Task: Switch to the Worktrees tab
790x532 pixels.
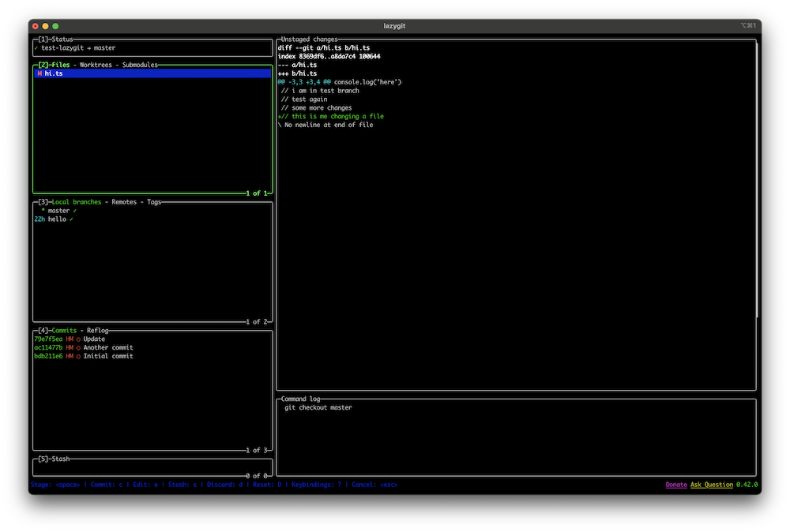Action: tap(96, 65)
